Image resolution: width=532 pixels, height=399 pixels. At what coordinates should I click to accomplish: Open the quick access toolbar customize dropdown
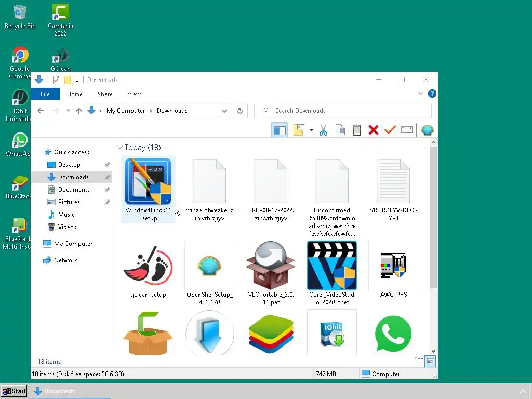pyautogui.click(x=77, y=80)
